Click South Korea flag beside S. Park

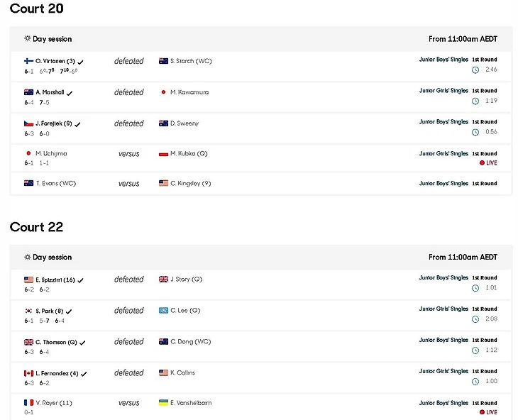coord(28,311)
